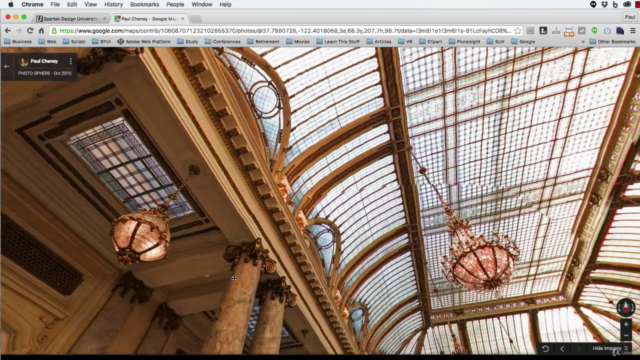Image resolution: width=640 pixels, height=360 pixels.
Task: Open the Learn This Stuff bookmarks folder
Action: (x=338, y=42)
